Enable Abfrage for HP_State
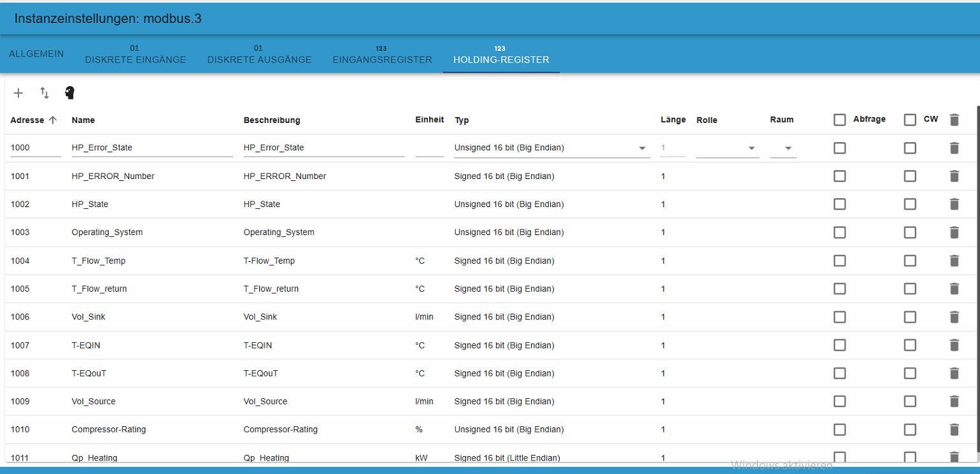Screen dimensions: 980x474 pos(840,204)
